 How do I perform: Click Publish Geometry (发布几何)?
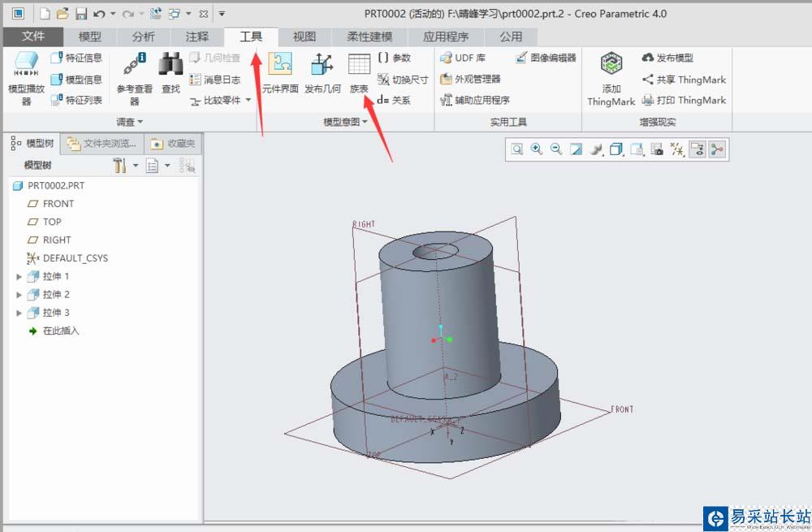tap(322, 73)
